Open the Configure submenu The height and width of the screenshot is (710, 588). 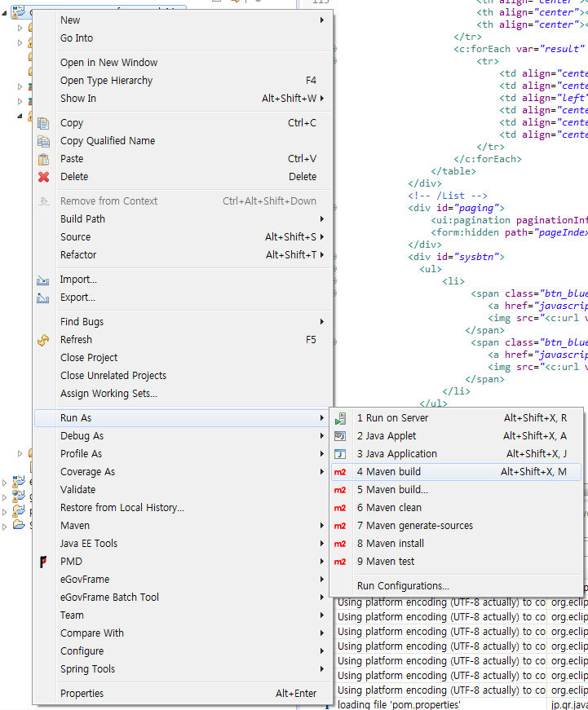[183, 651]
